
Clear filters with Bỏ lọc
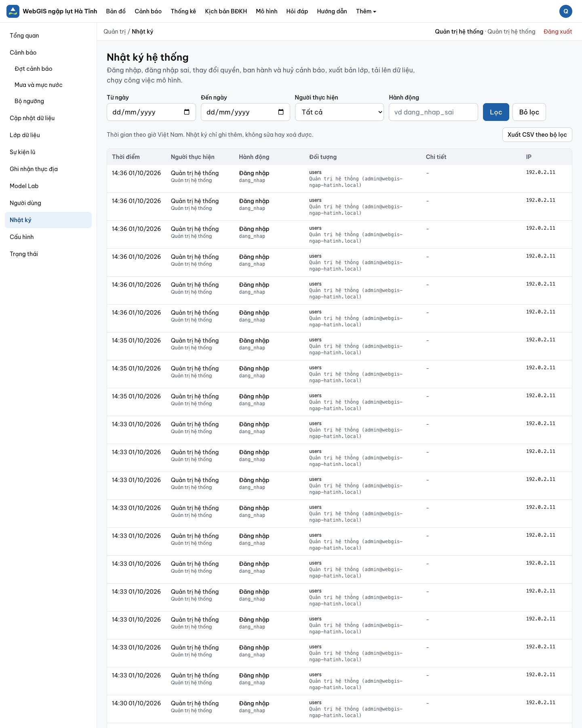(x=529, y=112)
